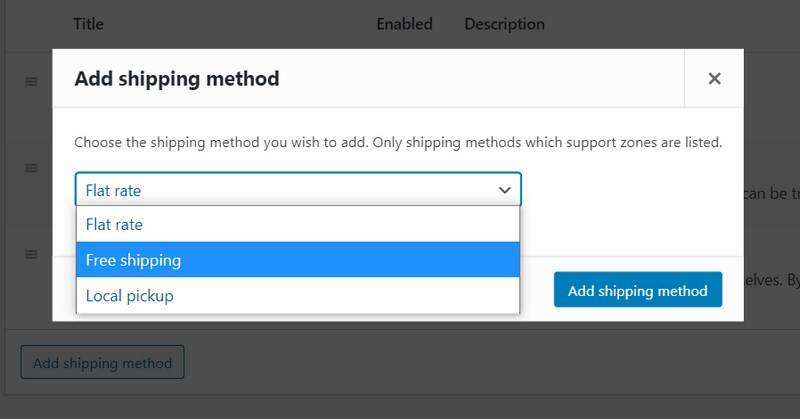Click the Enabled column header
This screenshot has height=419, width=800.
[405, 24]
